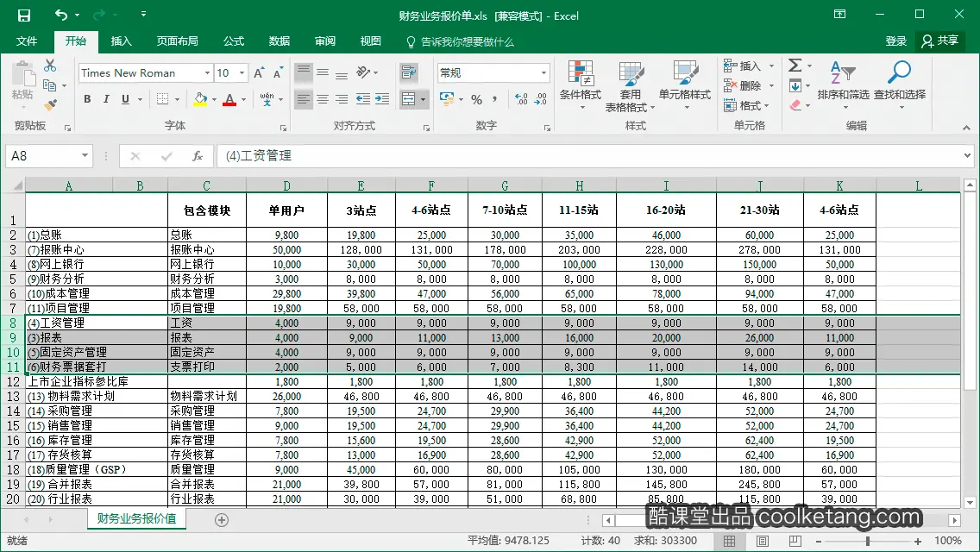Toggle top vertical alignment
The height and width of the screenshot is (552, 980).
click(x=303, y=72)
